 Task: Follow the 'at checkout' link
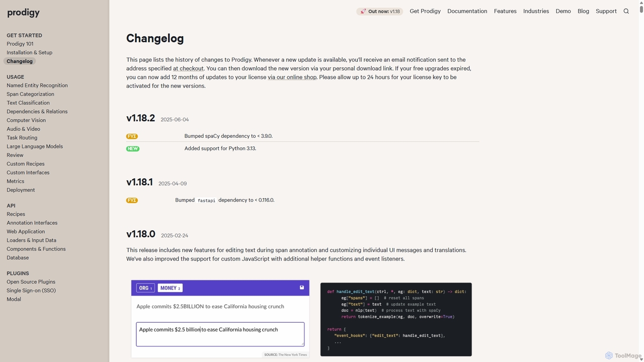tap(188, 68)
